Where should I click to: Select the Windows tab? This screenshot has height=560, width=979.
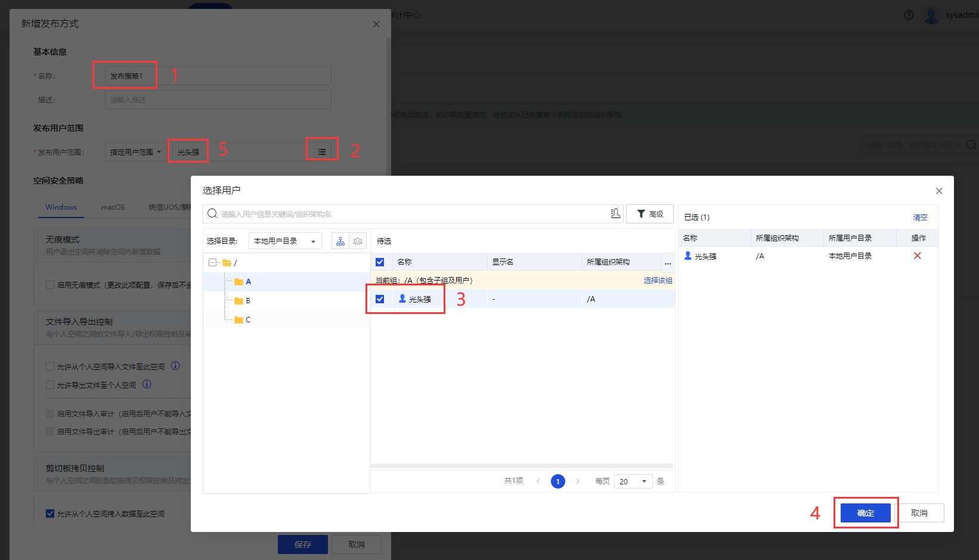coord(61,207)
